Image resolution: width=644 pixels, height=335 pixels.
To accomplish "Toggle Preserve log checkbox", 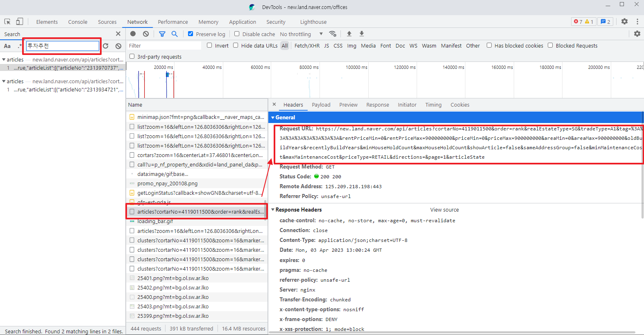I will tap(190, 34).
